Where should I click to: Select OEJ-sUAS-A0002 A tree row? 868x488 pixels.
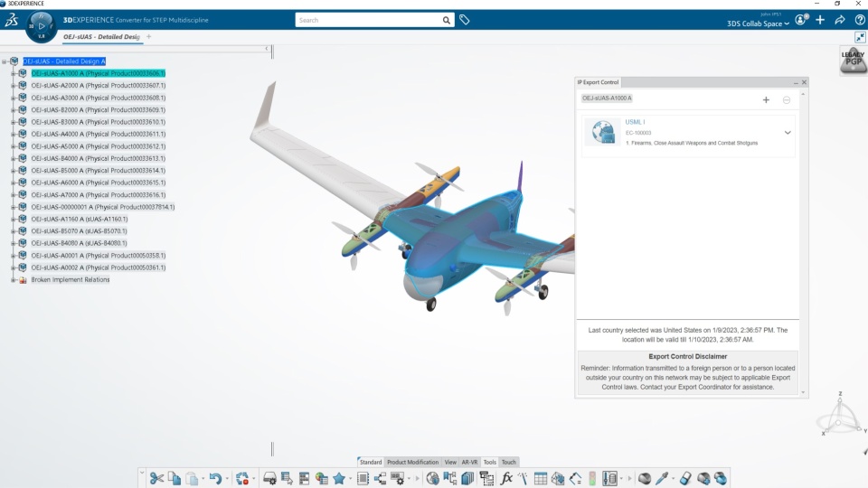pyautogui.click(x=98, y=267)
